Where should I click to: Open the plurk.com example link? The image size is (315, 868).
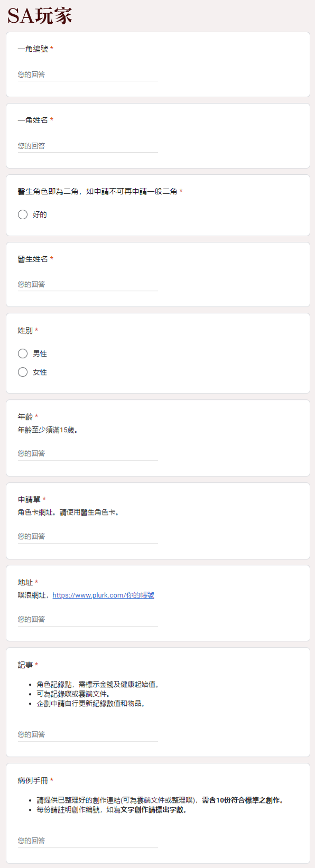pyautogui.click(x=103, y=595)
